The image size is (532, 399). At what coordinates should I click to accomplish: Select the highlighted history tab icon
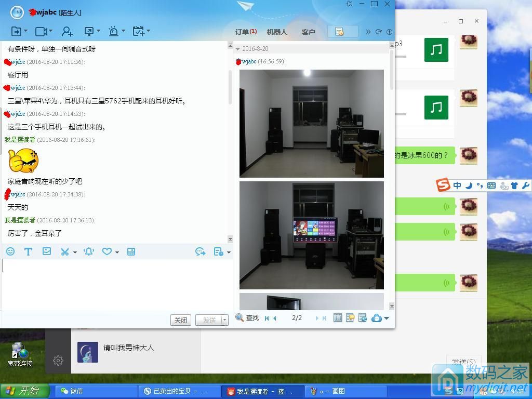[x=343, y=32]
